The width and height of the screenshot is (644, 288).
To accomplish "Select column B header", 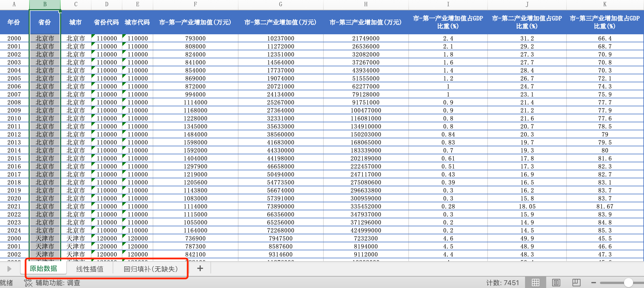I will 45,4.
